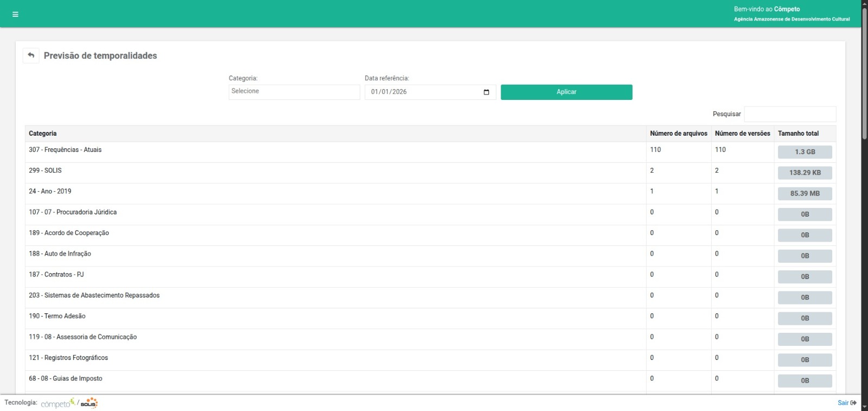Click the Solis logo in footer

[89, 403]
